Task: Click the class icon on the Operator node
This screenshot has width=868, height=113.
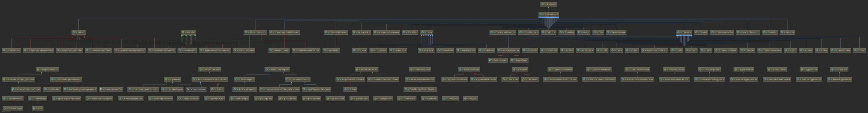Action: coord(679,32)
